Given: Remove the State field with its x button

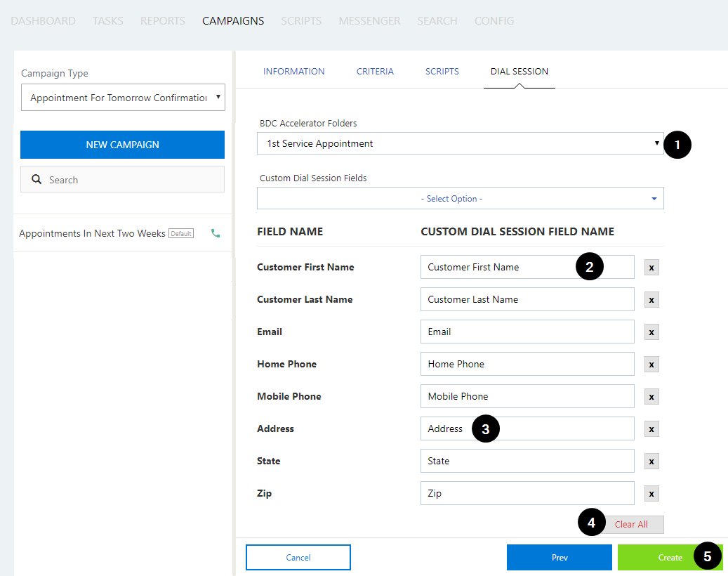Looking at the screenshot, I should [x=651, y=462].
